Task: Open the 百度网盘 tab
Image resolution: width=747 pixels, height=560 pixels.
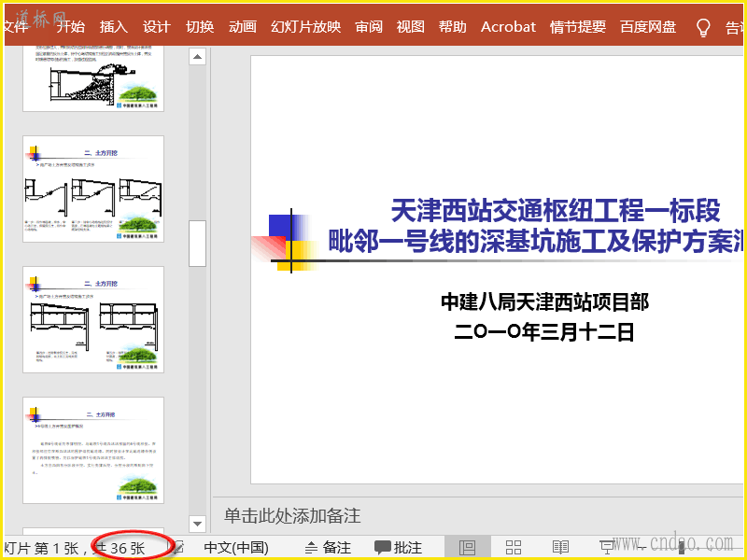Action: pos(648,27)
